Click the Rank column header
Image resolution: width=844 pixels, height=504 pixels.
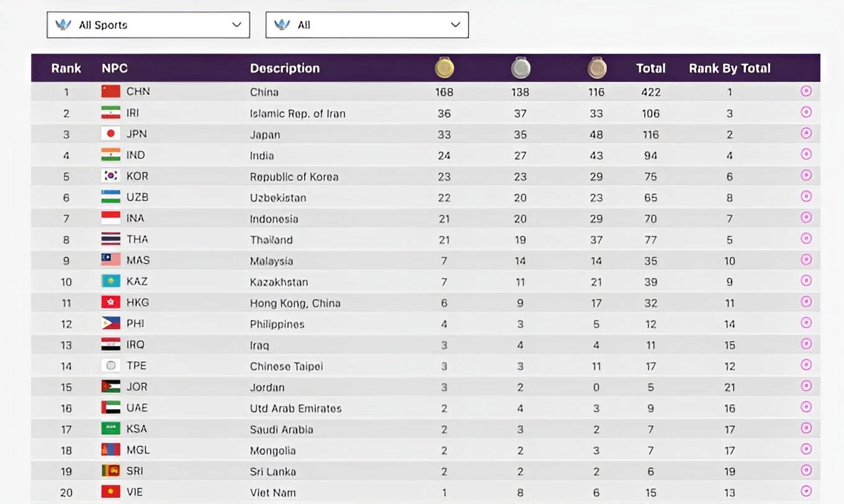[x=66, y=68]
